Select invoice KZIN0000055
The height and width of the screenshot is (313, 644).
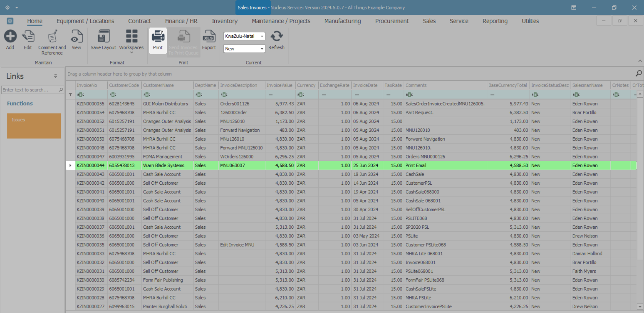coord(91,104)
